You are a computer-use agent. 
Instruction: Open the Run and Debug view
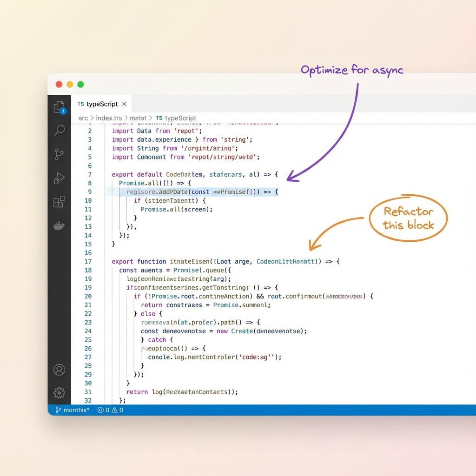[x=59, y=178]
